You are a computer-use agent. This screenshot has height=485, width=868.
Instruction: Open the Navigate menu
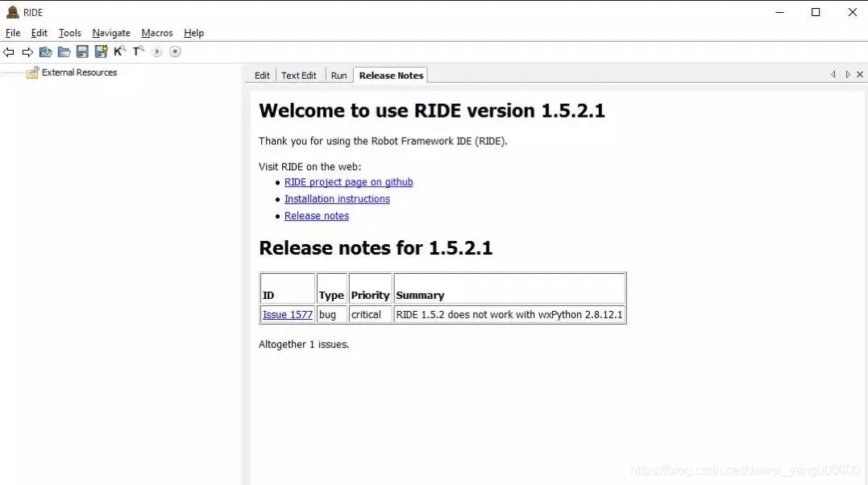111,33
